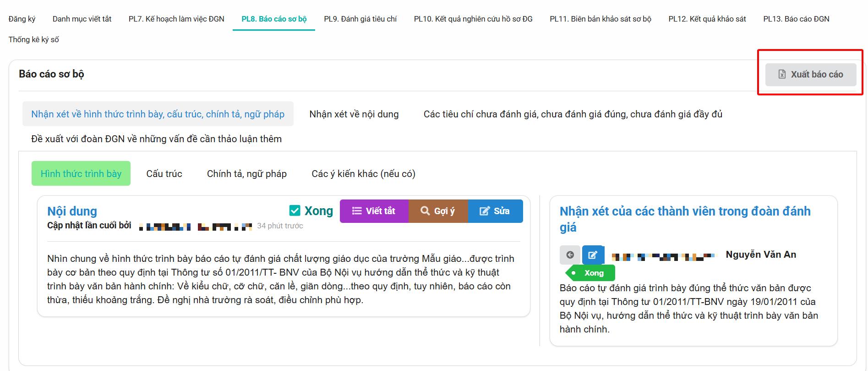The image size is (868, 371).
Task: Select Nhận xét về nội dung section
Action: (354, 114)
